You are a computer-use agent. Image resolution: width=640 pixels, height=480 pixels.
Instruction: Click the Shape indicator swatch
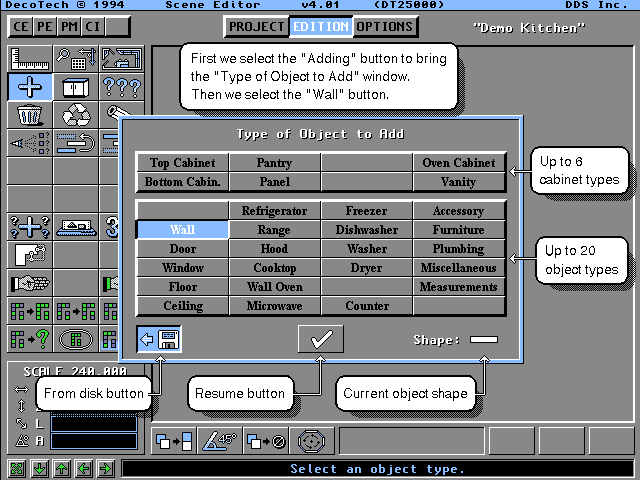[484, 340]
